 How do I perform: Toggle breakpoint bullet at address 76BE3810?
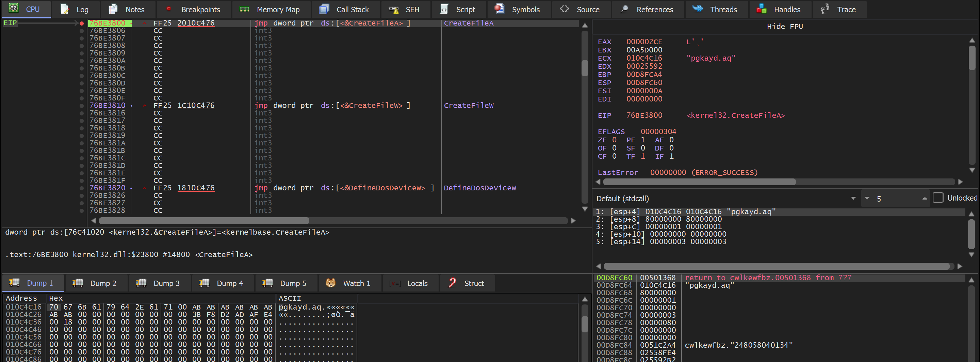(81, 106)
